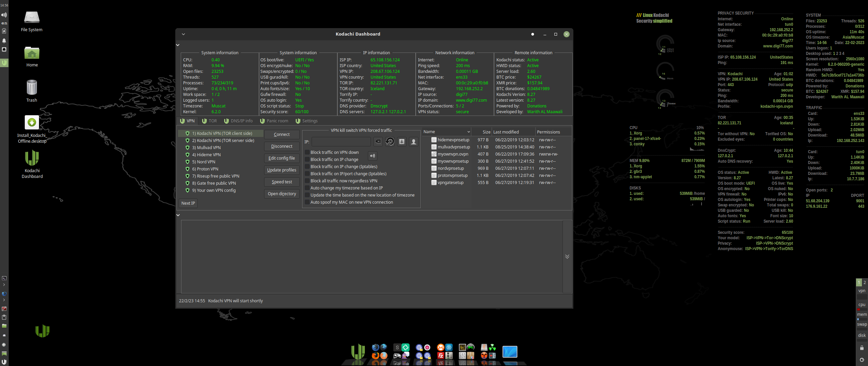The width and height of the screenshot is (868, 366).
Task: Click the user profile icon beside IP field
Action: click(x=414, y=142)
